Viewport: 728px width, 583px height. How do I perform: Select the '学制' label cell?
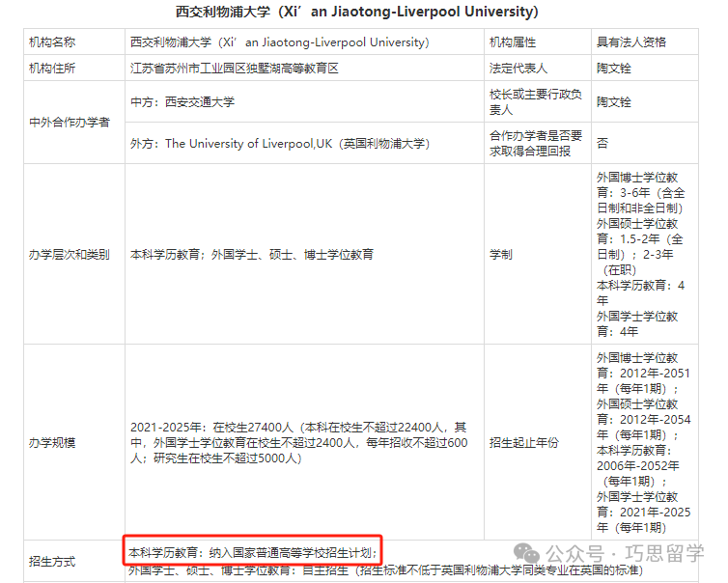[538, 254]
